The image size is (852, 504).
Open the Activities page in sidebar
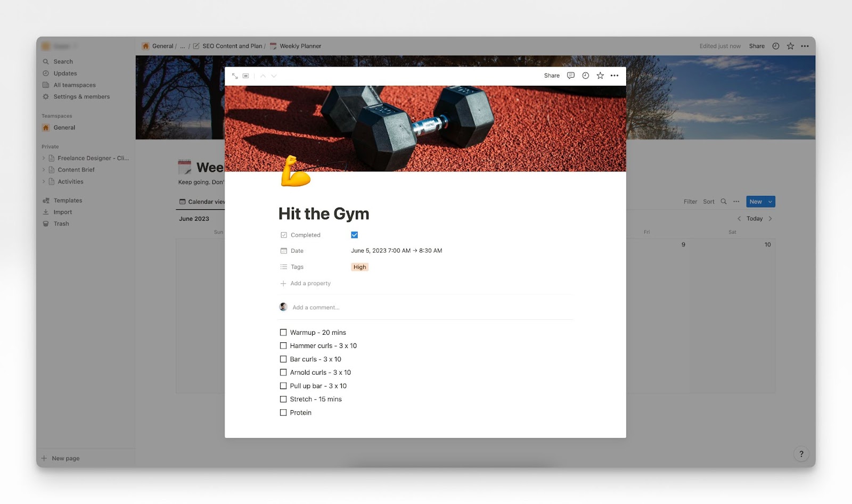pos(70,181)
